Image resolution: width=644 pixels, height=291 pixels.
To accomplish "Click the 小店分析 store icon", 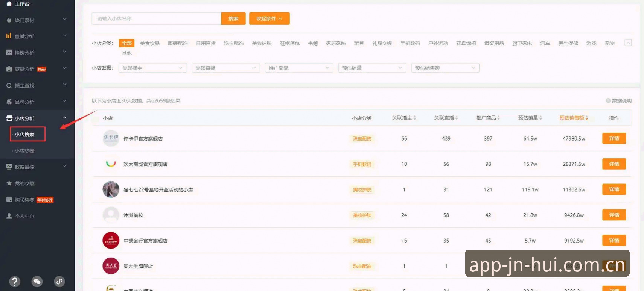I will click(9, 118).
